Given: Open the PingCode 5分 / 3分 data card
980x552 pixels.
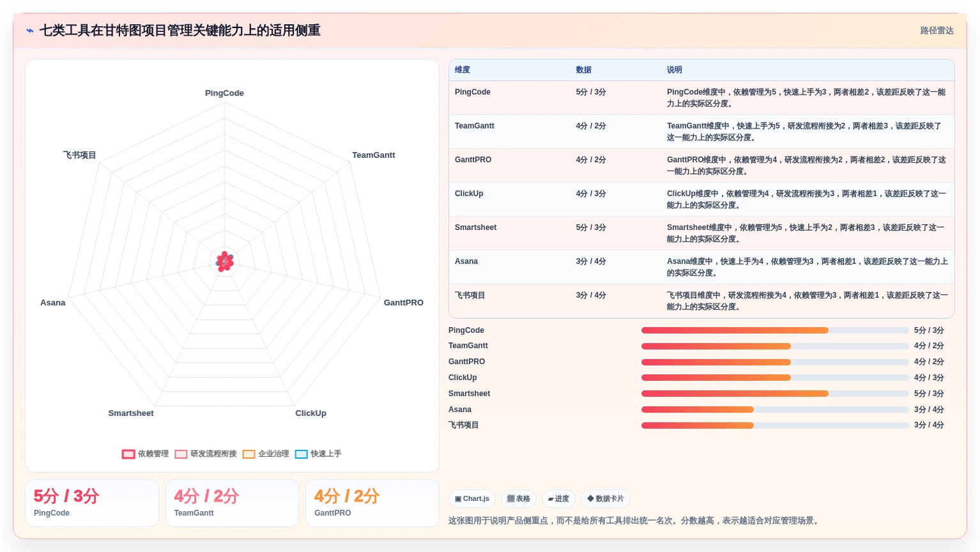Looking at the screenshot, I should (92, 503).
